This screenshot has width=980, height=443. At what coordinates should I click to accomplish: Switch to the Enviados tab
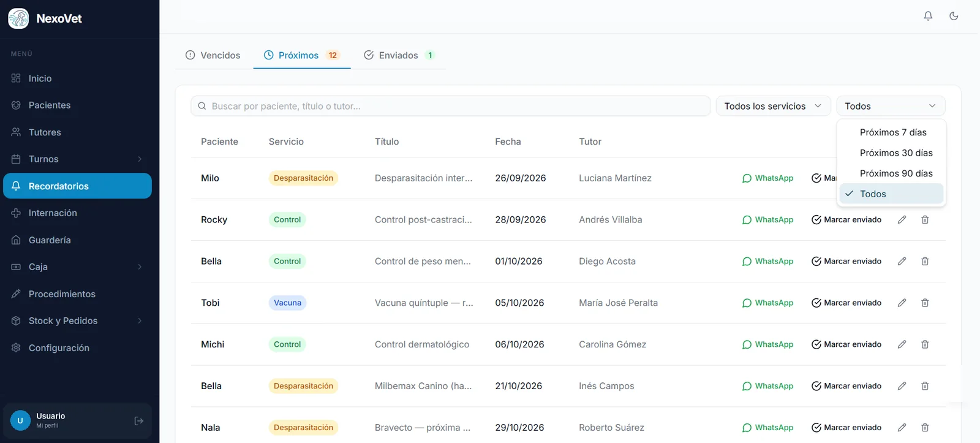tap(399, 55)
